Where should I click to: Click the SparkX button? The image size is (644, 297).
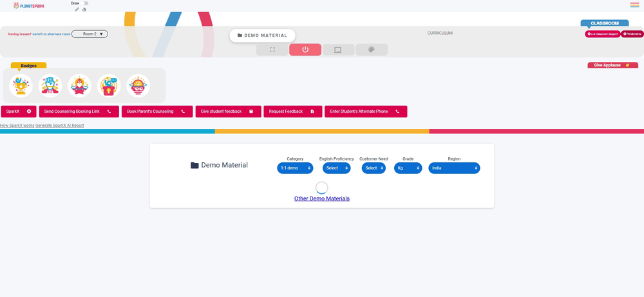tap(19, 111)
